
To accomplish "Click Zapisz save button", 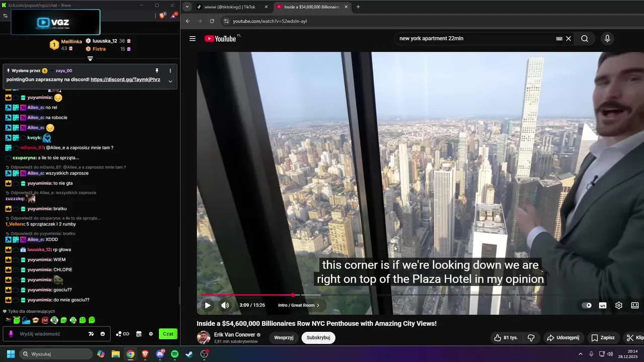I will point(603,338).
